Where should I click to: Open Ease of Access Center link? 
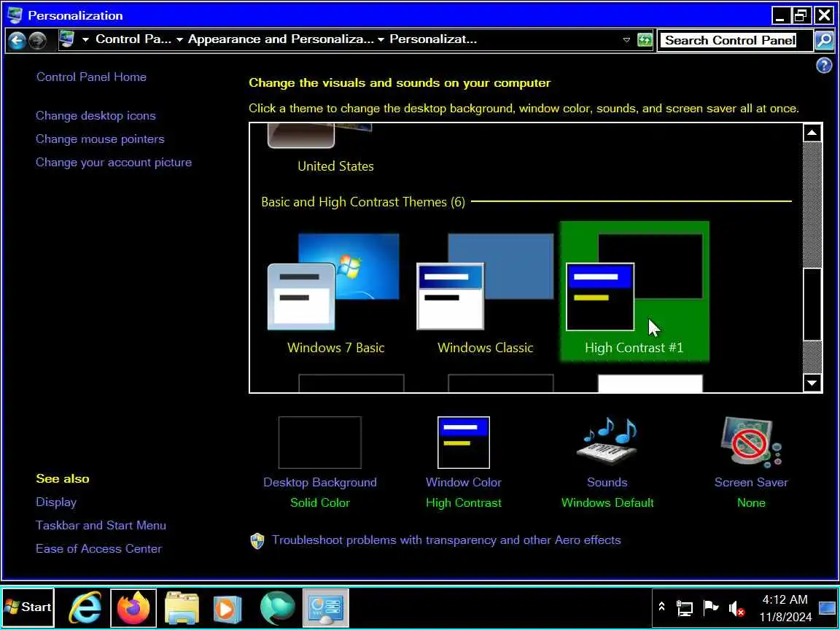[x=98, y=548]
